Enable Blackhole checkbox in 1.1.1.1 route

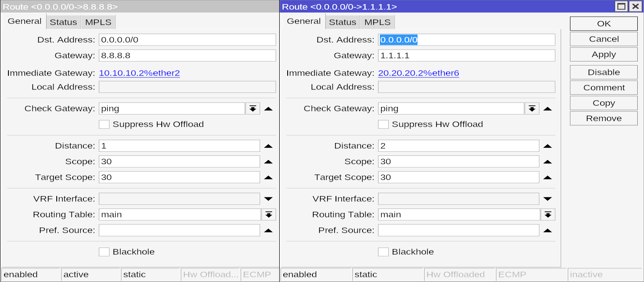coord(383,252)
